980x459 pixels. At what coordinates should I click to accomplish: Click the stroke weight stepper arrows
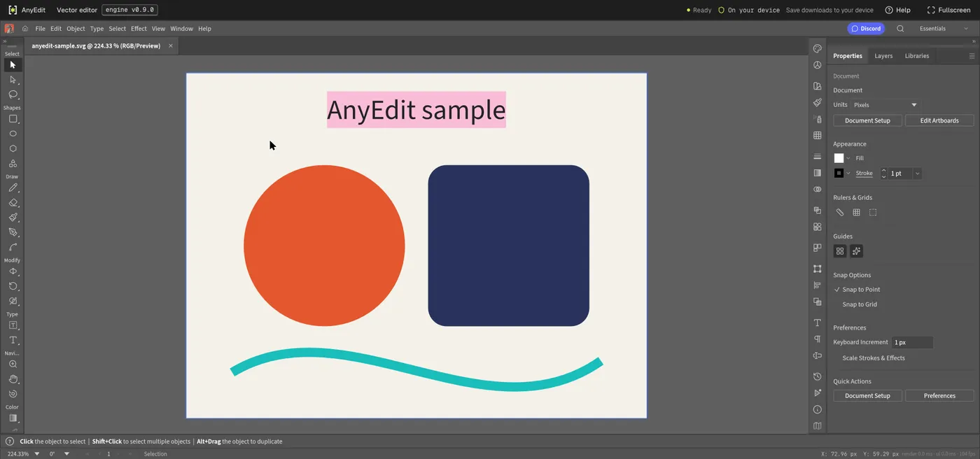coord(883,174)
